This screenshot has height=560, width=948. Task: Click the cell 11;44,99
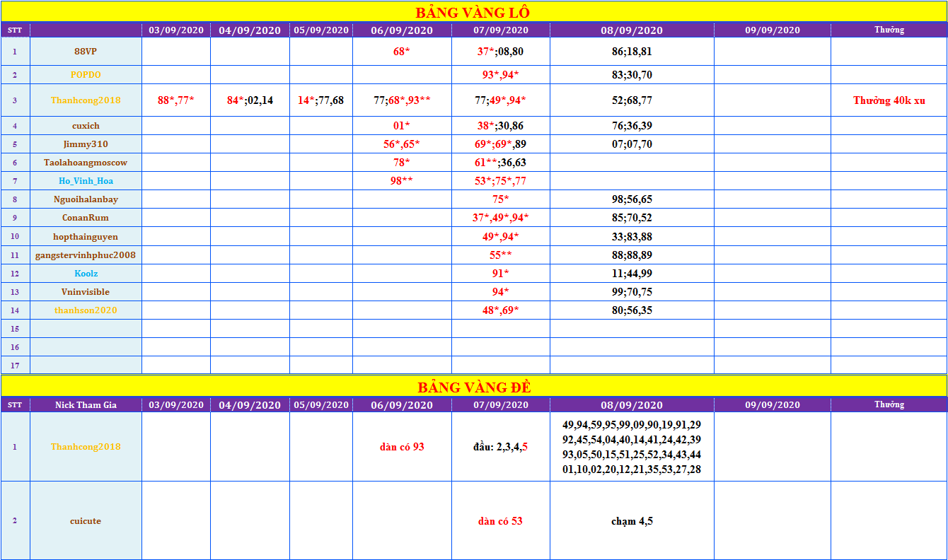pyautogui.click(x=632, y=273)
